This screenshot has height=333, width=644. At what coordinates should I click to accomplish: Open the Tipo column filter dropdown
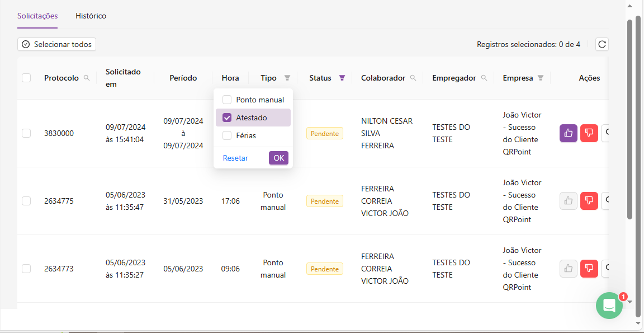[287, 78]
